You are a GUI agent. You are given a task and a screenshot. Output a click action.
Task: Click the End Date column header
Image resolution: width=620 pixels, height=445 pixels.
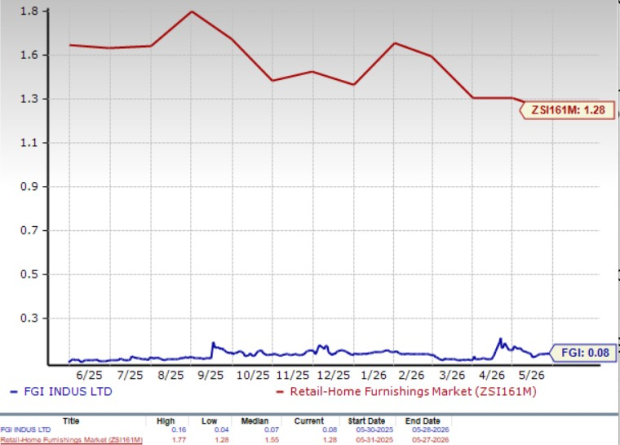[x=423, y=421]
